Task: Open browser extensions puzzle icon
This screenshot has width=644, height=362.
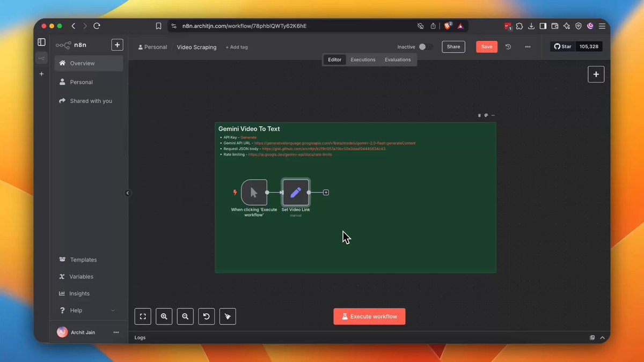Action: click(519, 26)
